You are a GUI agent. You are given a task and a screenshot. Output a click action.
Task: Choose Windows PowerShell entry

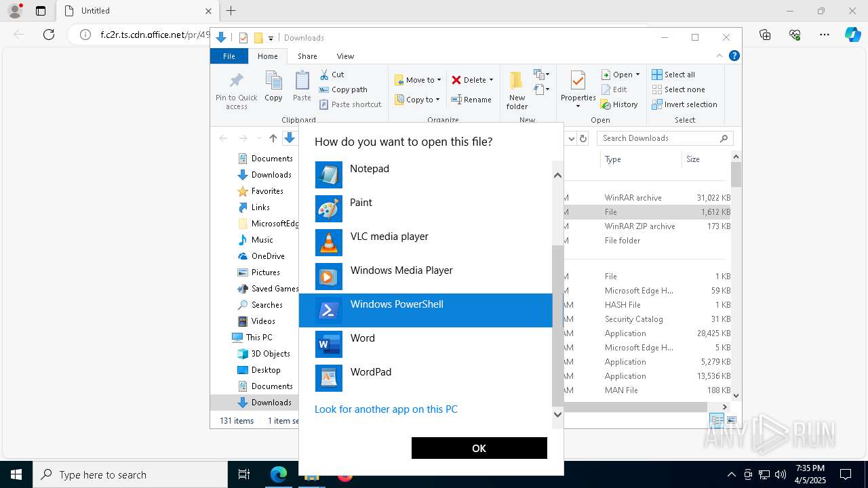pyautogui.click(x=426, y=310)
